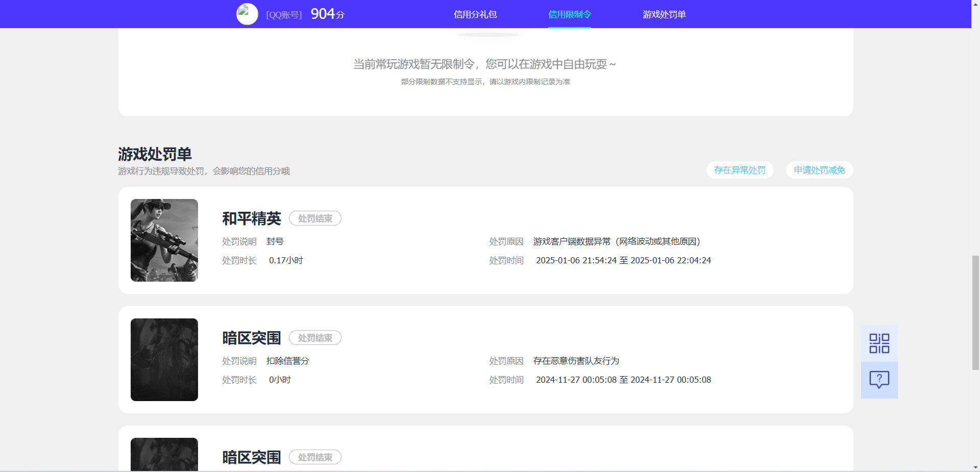
Task: Click 存在异常处罚 button
Action: point(740,170)
